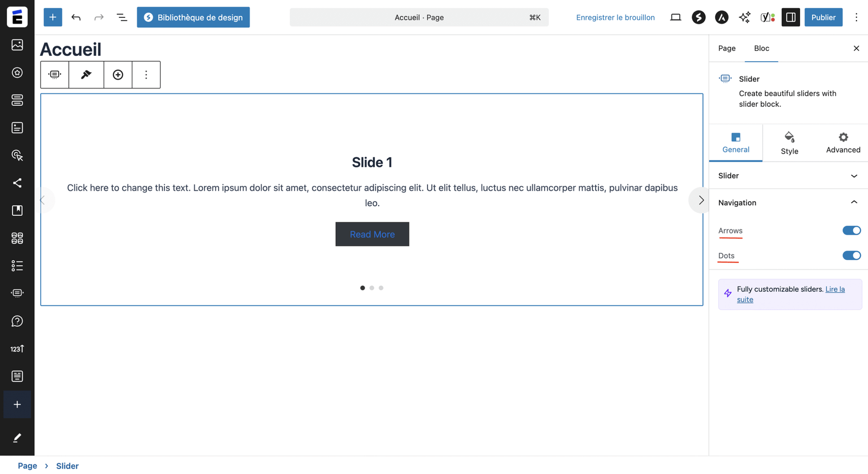Add a slide with circled plus icon
868x474 pixels.
click(x=118, y=75)
